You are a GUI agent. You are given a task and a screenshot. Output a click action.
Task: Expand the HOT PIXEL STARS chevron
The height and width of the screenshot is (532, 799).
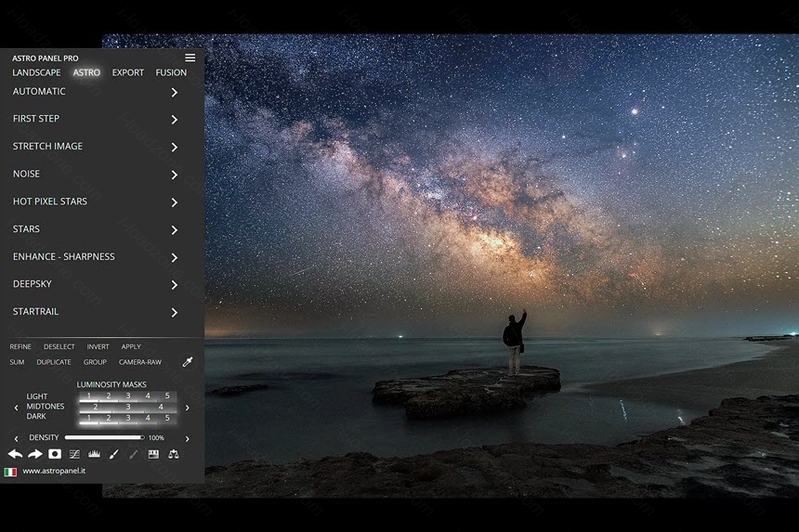(175, 202)
